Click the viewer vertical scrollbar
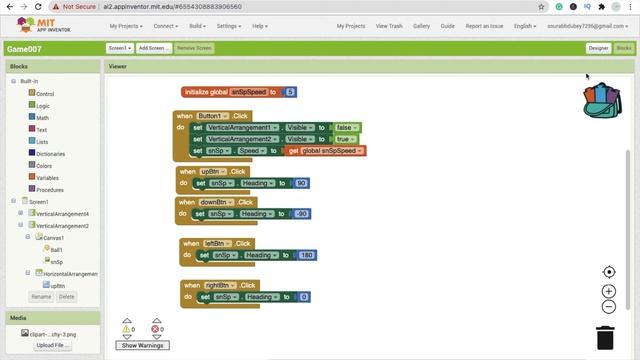The width and height of the screenshot is (640, 360). [x=628, y=229]
